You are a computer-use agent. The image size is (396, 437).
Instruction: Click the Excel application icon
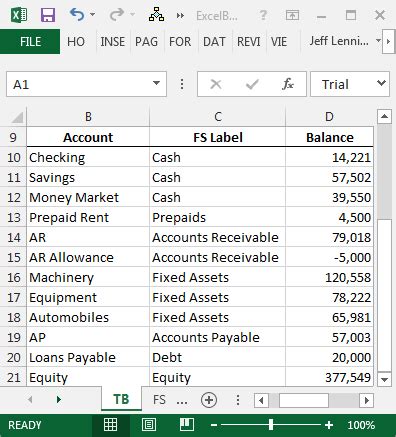point(19,15)
